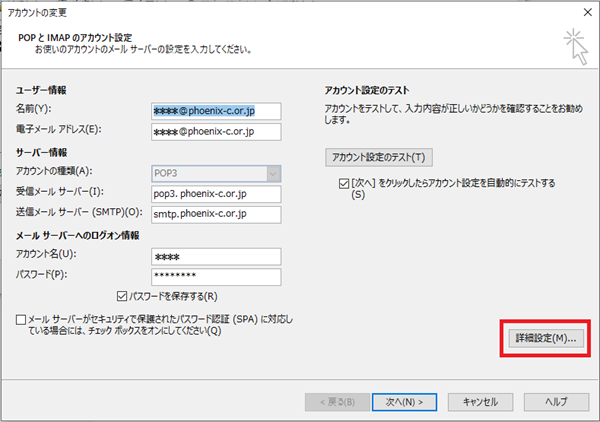Click into the 電子メール アドレス field

coord(216,131)
